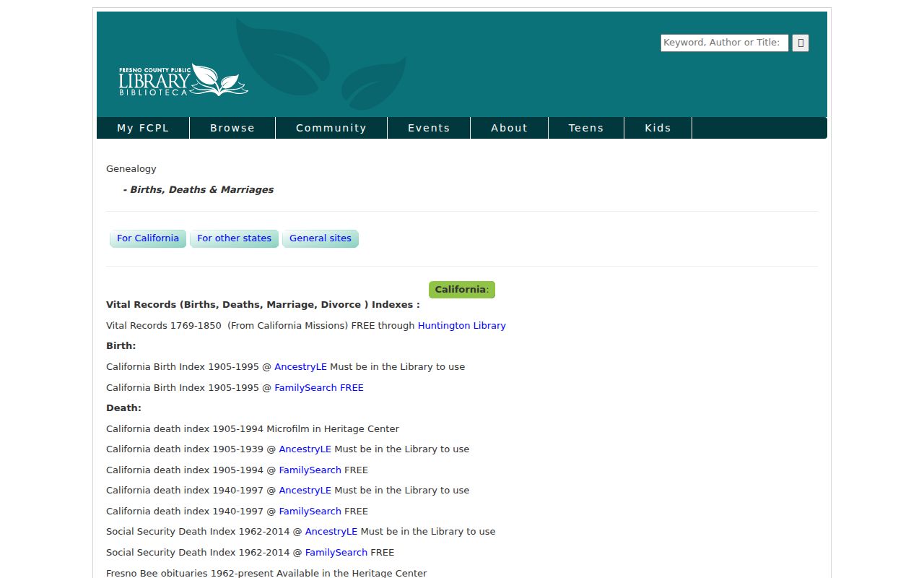Jump to the General sites section
This screenshot has height=578, width=924.
321,238
